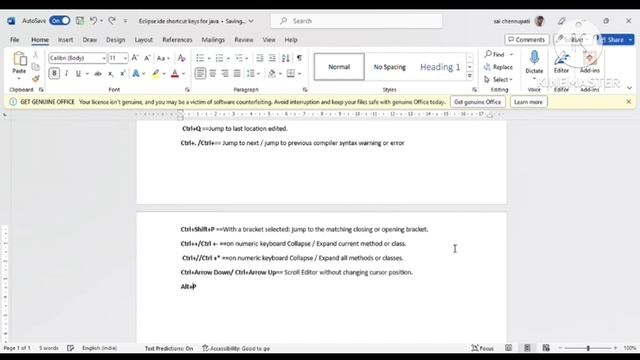Toggle Italic formatting

coord(66,73)
